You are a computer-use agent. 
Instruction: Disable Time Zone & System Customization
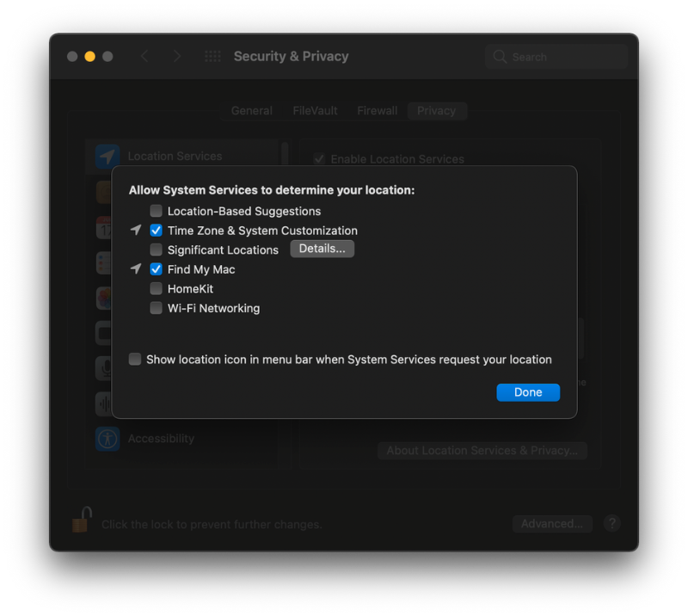point(156,230)
